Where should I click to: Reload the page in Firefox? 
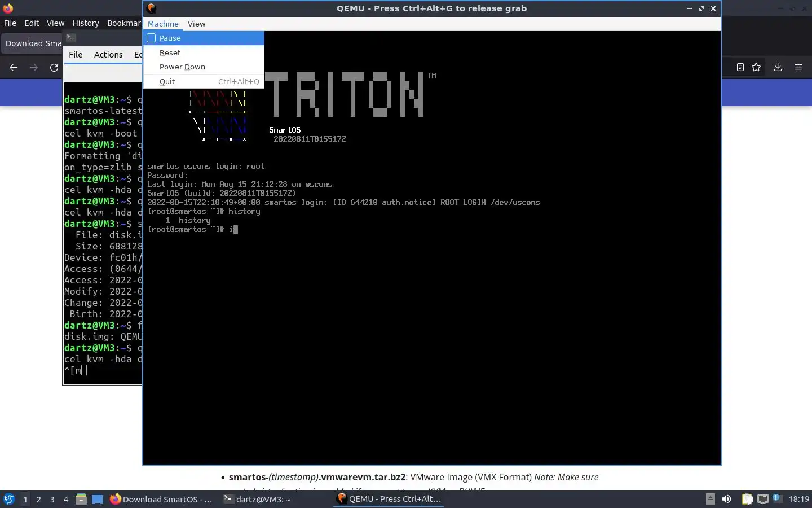(x=54, y=67)
